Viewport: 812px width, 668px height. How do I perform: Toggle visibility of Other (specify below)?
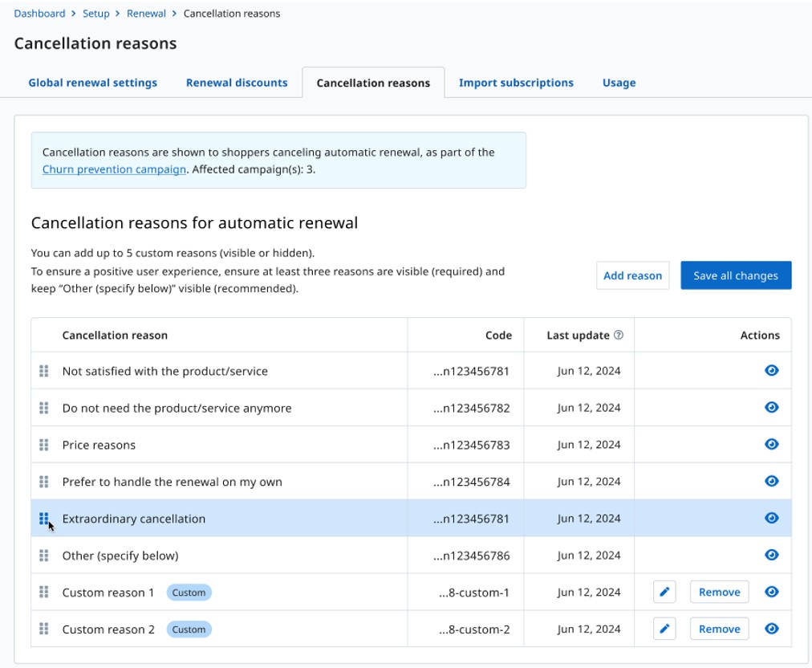(x=772, y=555)
